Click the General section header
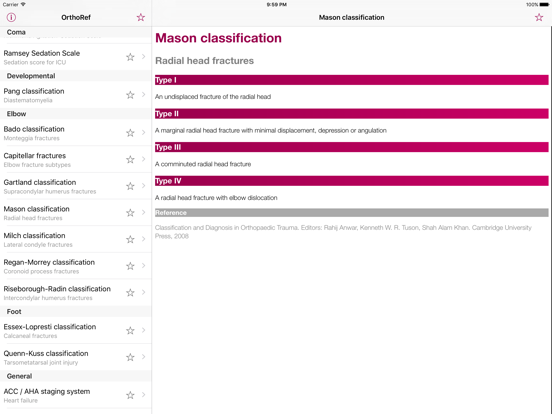552x414 pixels. pos(76,376)
